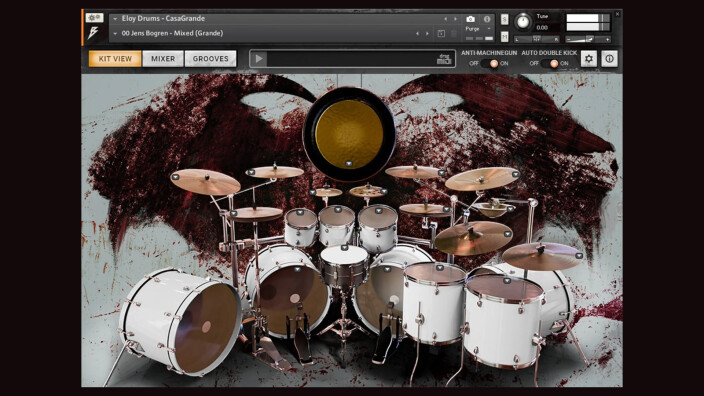Viewport: 704px width, 396px height.
Task: Go to the next instrument using the right arrow
Action: coord(455,19)
